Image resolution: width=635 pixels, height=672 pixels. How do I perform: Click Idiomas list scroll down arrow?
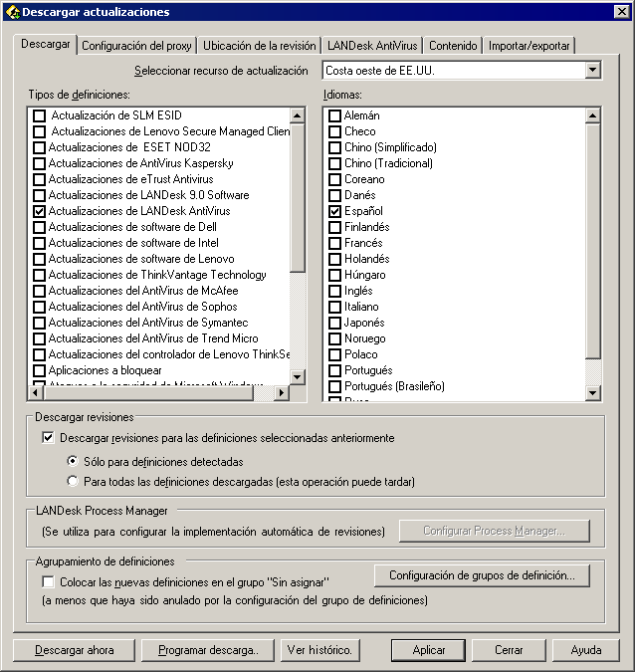pos(593,392)
